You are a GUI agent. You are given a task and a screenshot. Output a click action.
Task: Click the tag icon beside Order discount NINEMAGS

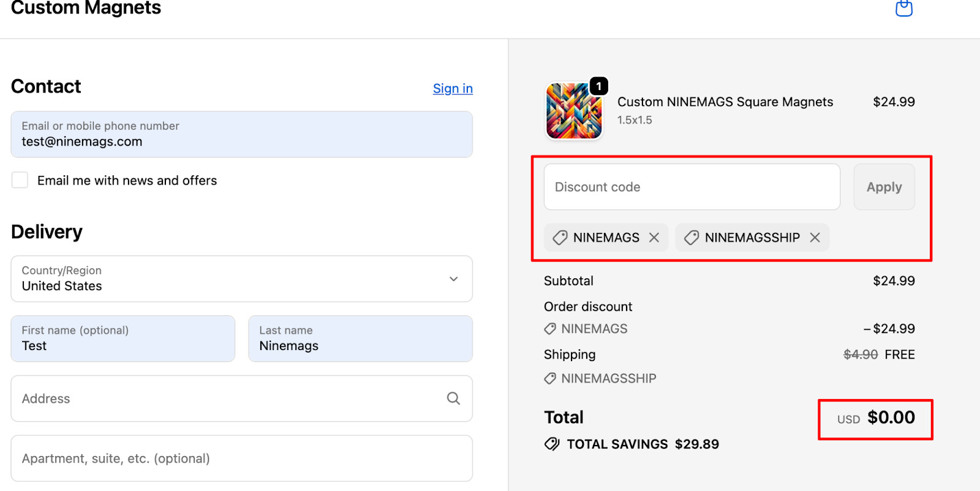tap(550, 329)
